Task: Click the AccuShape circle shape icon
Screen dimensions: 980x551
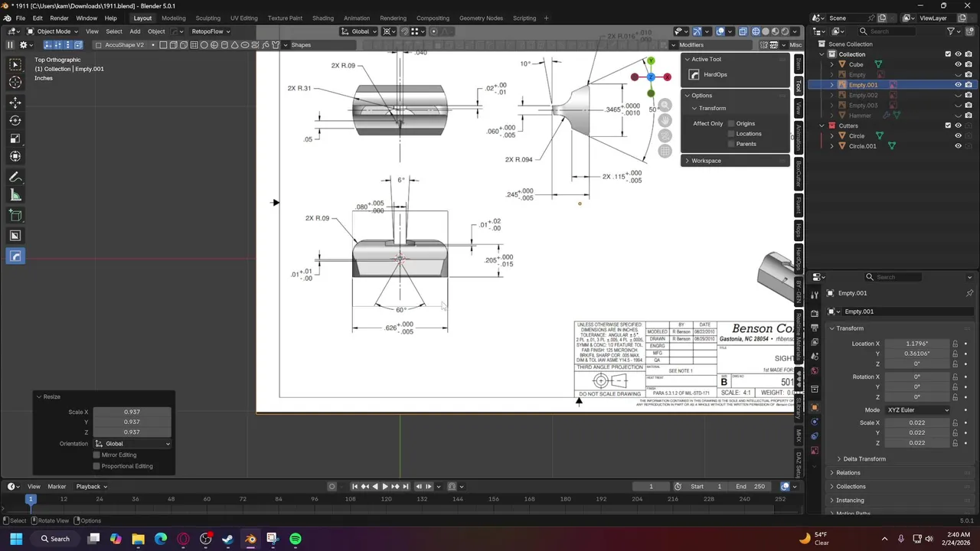Action: coord(204,45)
